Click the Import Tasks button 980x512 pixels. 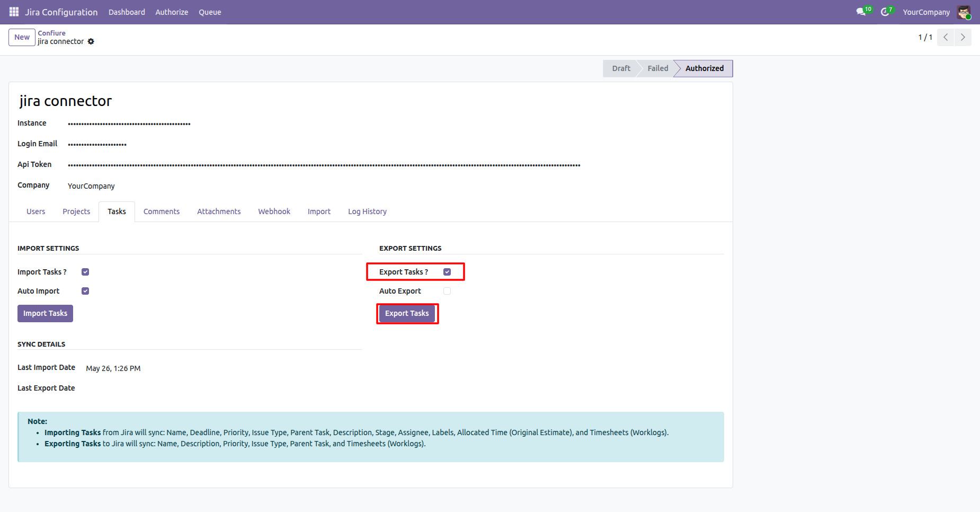click(x=45, y=313)
